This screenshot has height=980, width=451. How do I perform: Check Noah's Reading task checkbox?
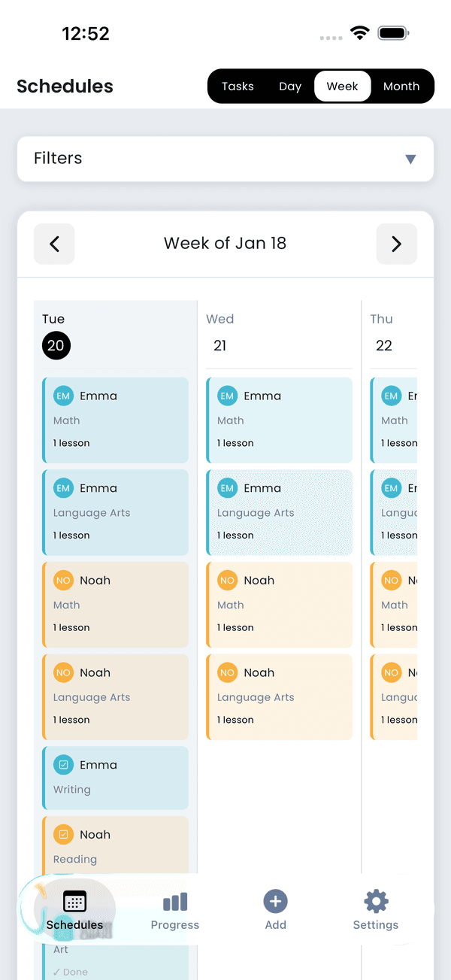[63, 834]
